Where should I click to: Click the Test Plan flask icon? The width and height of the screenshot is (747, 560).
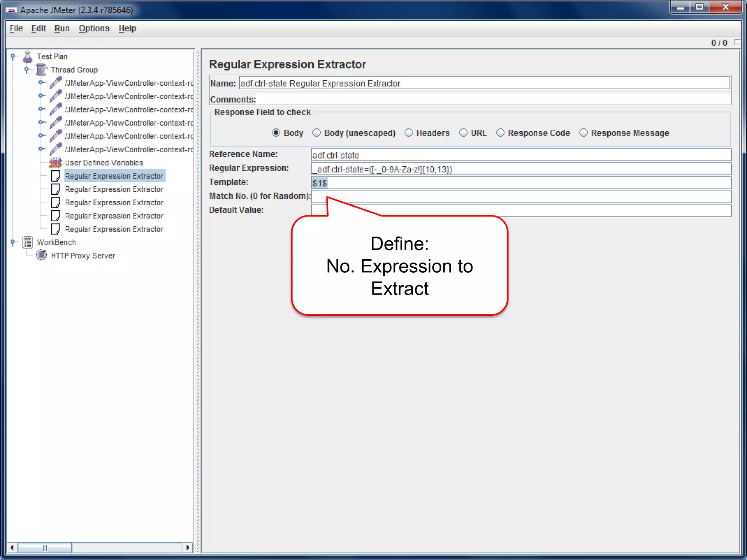click(x=28, y=57)
